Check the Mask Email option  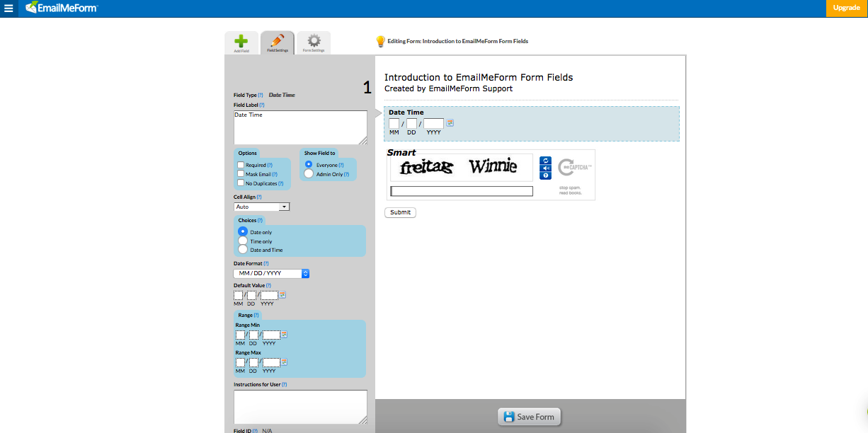(241, 174)
